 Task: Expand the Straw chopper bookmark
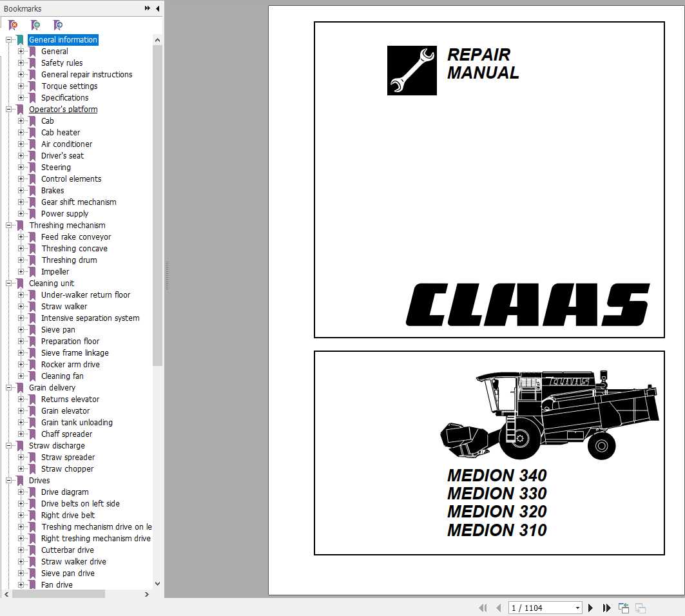(x=21, y=469)
